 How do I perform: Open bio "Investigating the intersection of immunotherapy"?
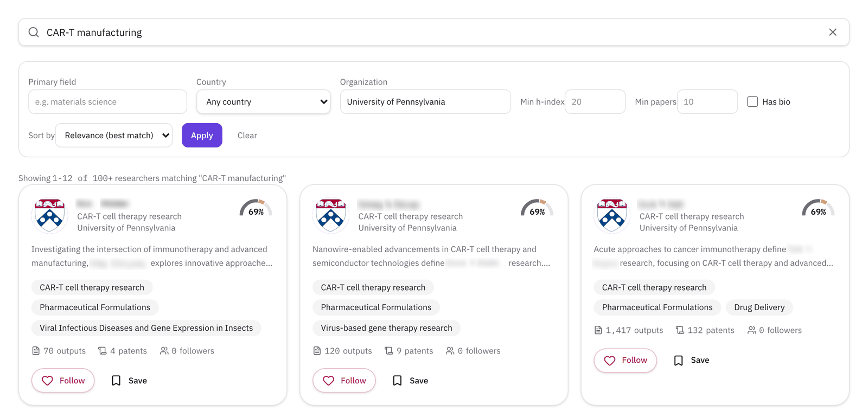point(152,256)
